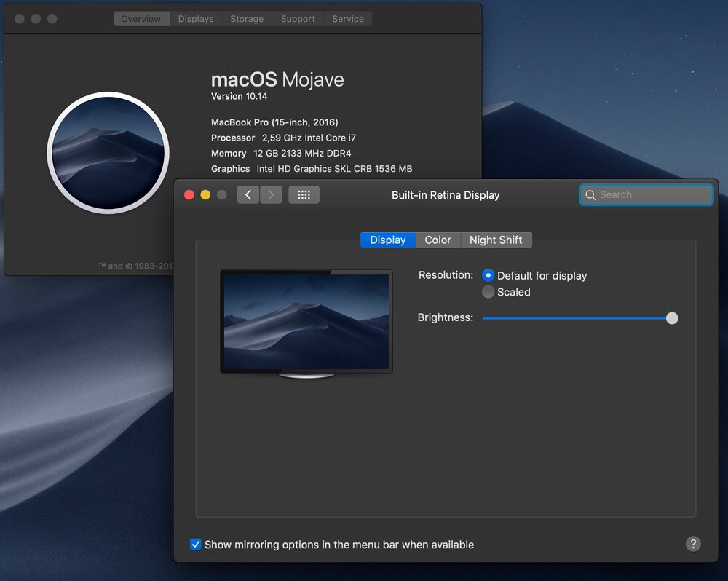728x581 pixels.
Task: Switch to Displays tab in About This Mac
Action: coord(196,19)
